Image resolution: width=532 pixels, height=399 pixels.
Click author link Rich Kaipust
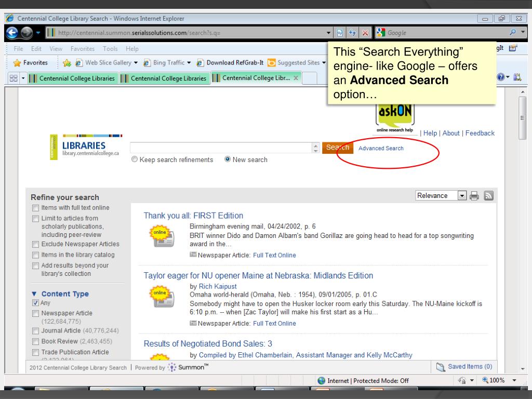218,286
